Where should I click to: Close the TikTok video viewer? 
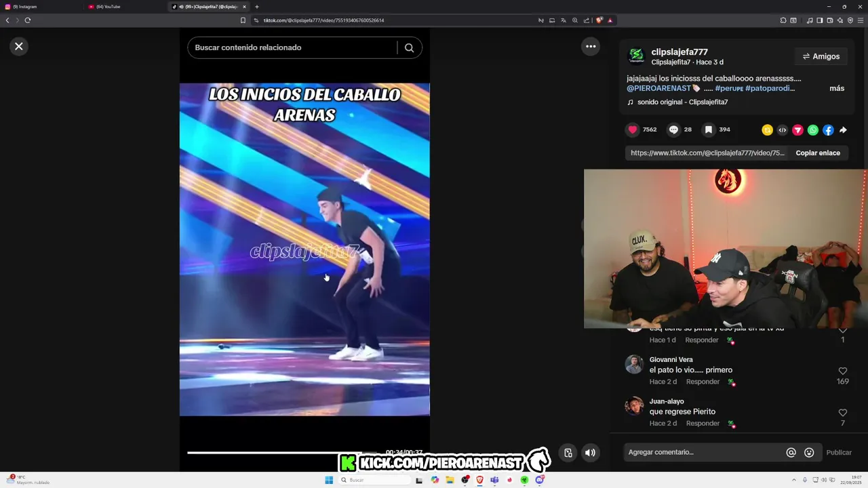point(19,46)
